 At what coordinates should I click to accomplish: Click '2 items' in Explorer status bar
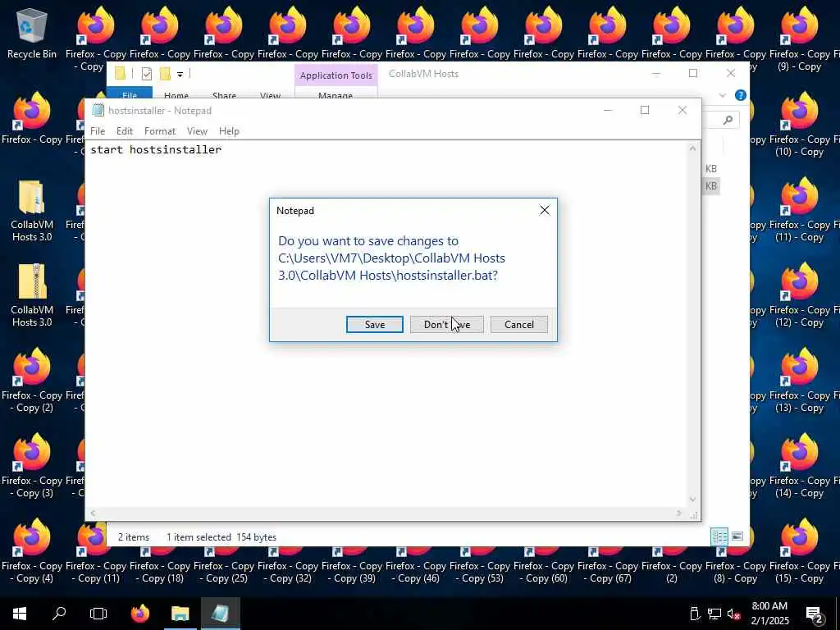[x=134, y=536]
